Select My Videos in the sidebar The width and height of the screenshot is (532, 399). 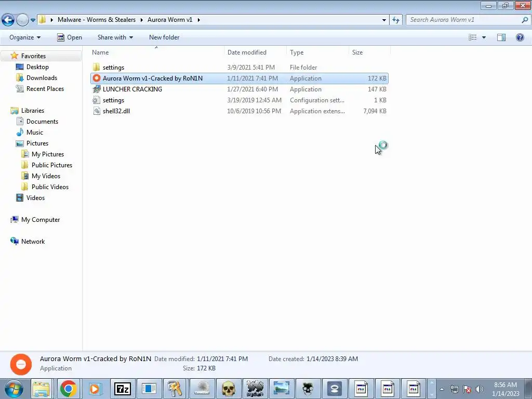coord(46,176)
